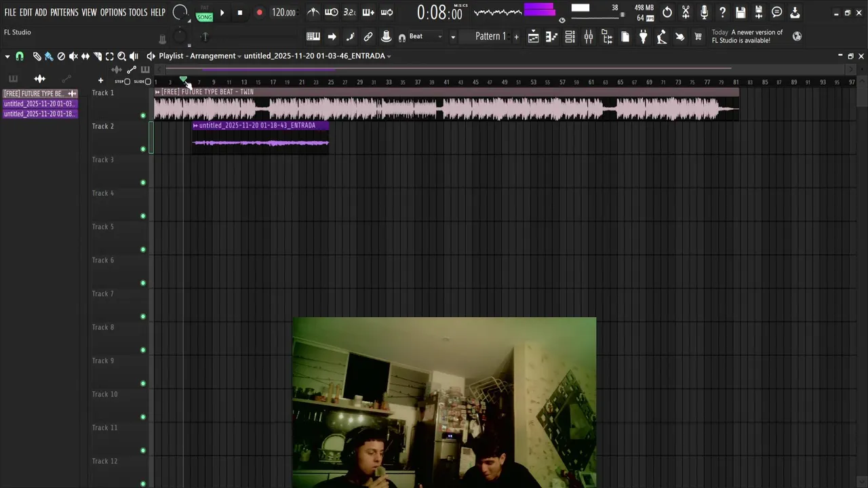Open the PATTERNS menu
The height and width of the screenshot is (488, 868).
click(x=64, y=12)
